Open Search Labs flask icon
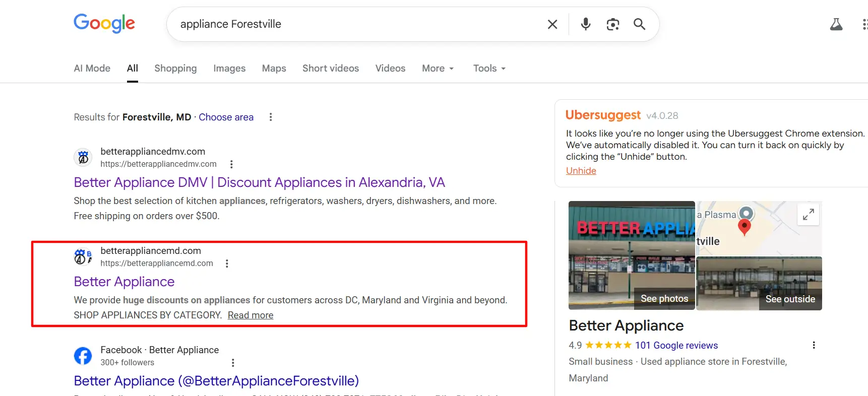Viewport: 868px width, 396px height. coord(836,24)
